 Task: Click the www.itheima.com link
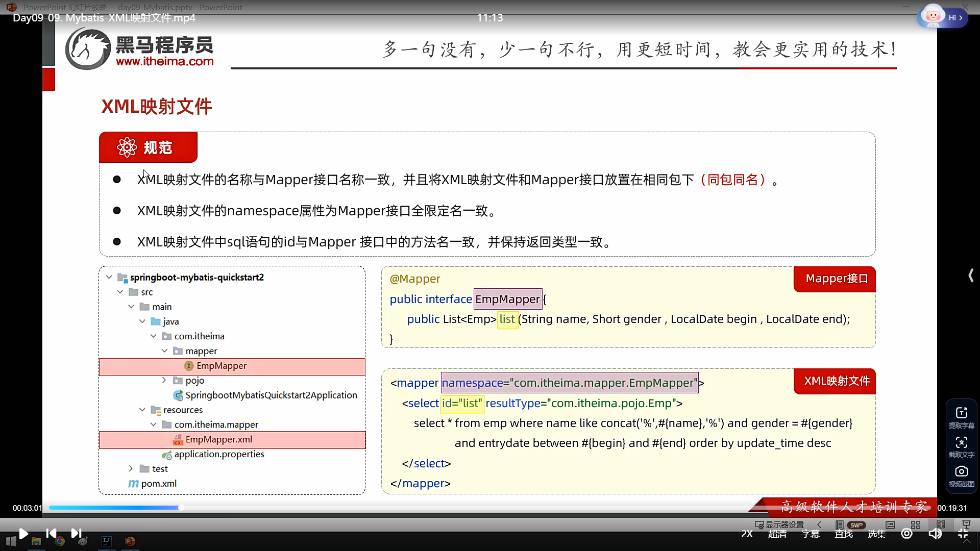tap(165, 61)
